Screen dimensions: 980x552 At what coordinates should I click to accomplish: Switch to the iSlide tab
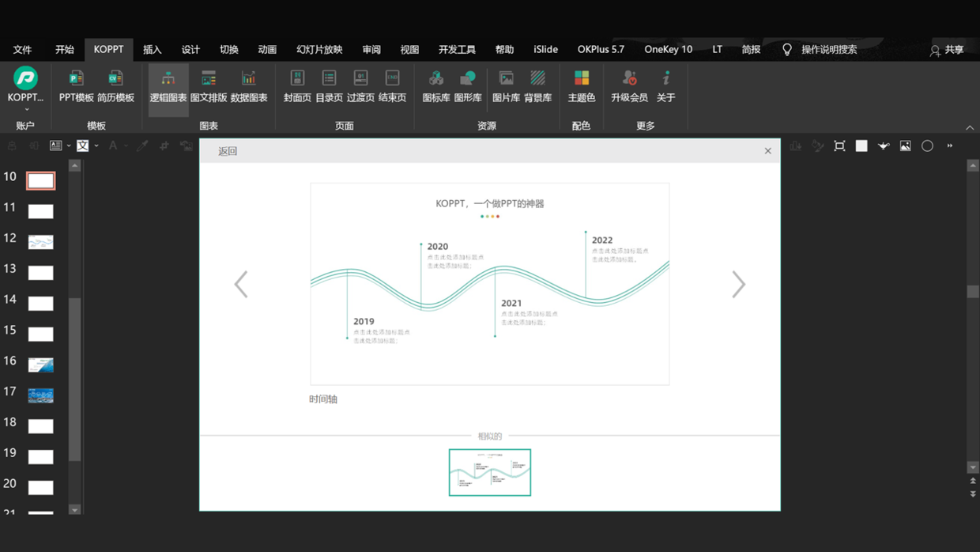[x=545, y=50]
